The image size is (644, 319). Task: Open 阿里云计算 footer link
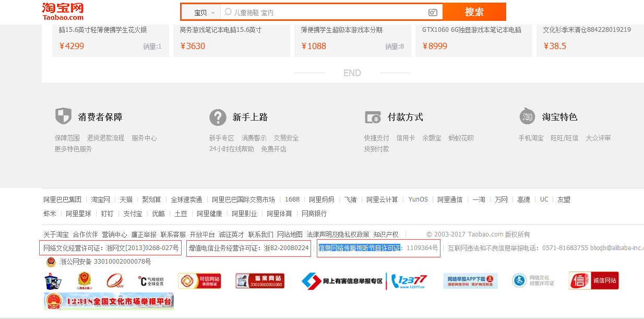coord(382,199)
